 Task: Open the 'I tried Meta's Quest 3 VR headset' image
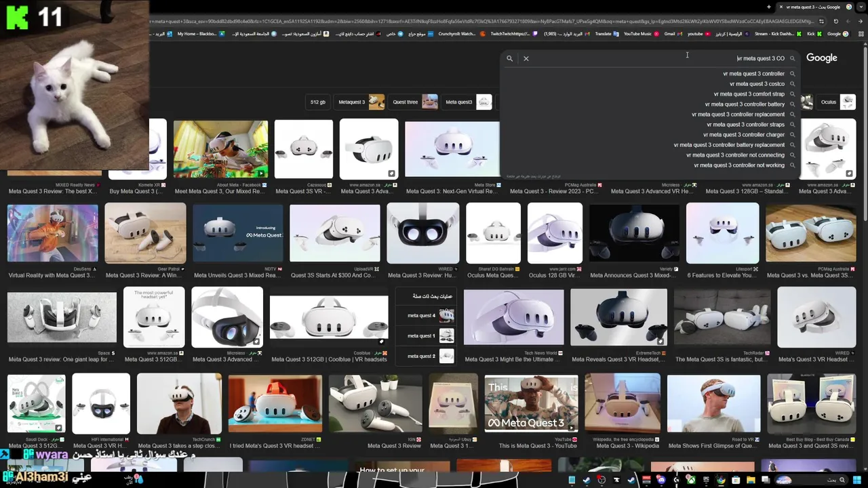[275, 403]
